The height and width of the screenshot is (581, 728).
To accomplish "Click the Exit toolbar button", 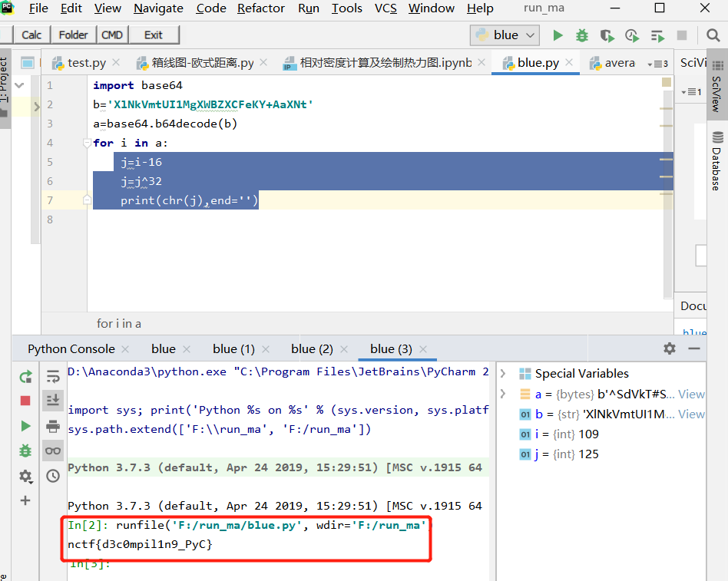I will coord(154,35).
